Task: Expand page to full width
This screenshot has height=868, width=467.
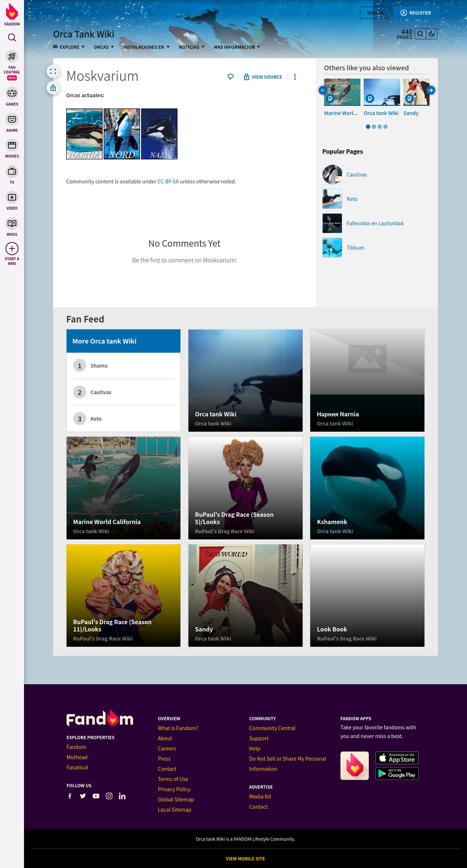Action: click(x=53, y=71)
